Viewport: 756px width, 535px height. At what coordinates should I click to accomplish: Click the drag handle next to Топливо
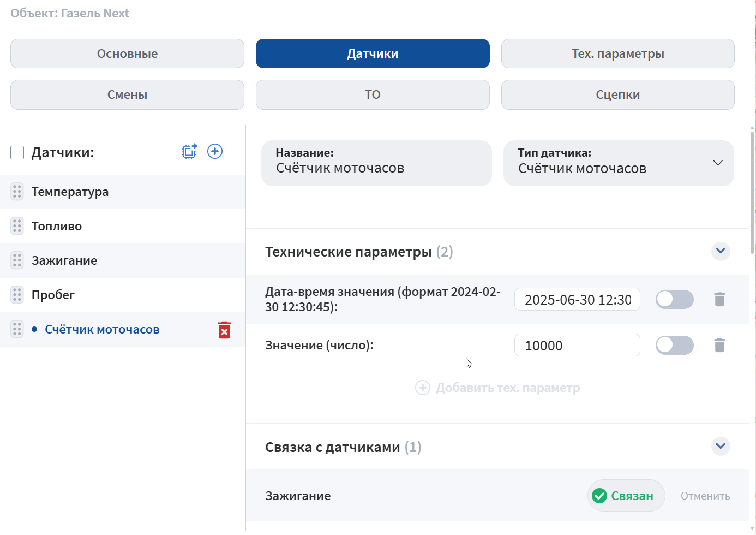17,226
